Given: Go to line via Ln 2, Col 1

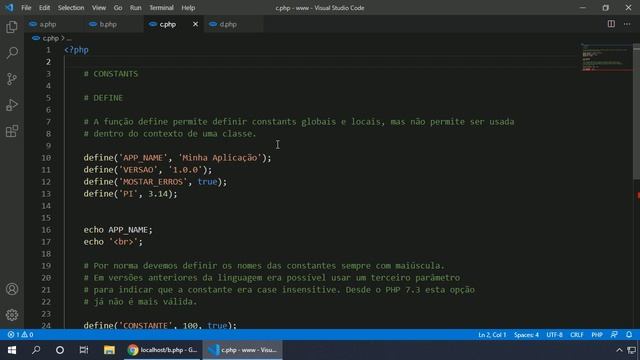Looking at the screenshot, I should (492, 335).
